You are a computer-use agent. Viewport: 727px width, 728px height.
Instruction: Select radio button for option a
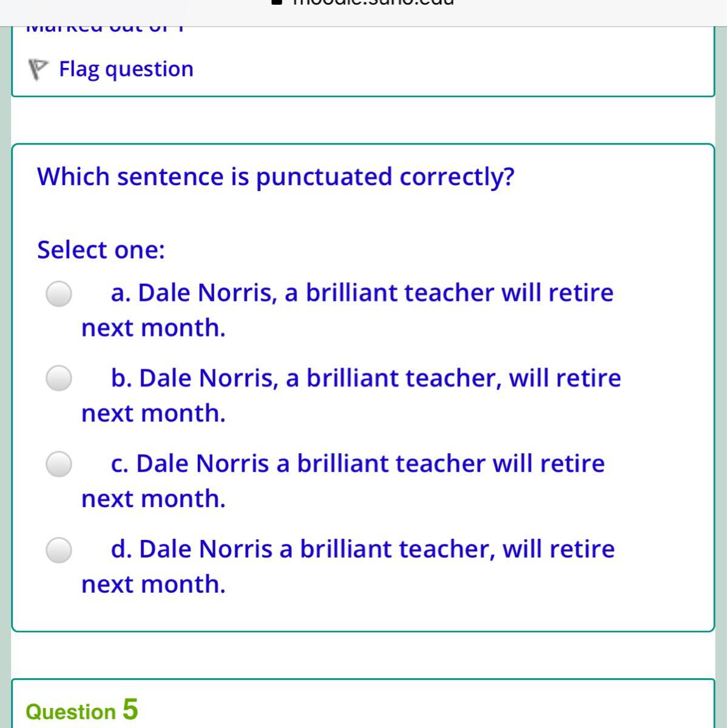point(59,294)
